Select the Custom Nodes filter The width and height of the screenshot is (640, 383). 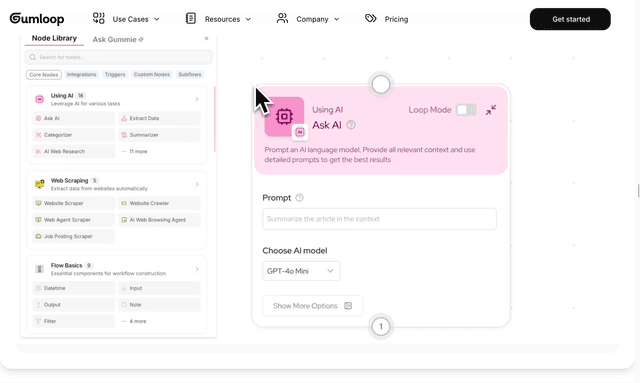[x=152, y=75]
